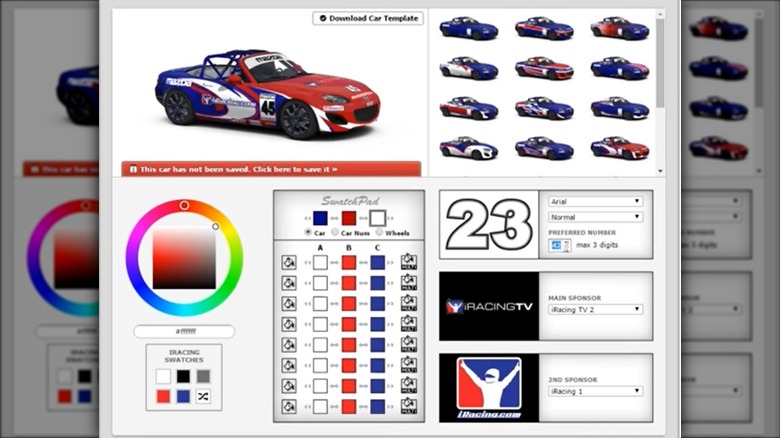
Task: Click the MULTI paint bucket icon in the fifth row
Action: tap(409, 344)
